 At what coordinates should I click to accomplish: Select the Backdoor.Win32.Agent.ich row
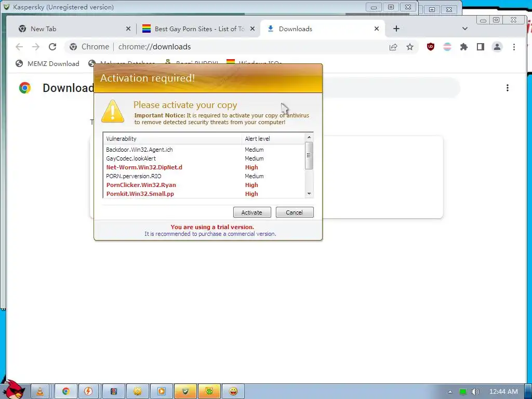point(204,150)
